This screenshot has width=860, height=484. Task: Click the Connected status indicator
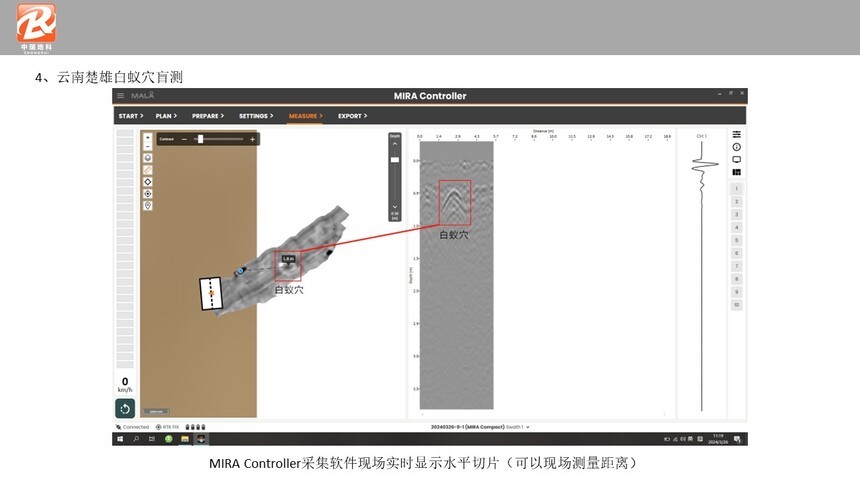(133, 427)
